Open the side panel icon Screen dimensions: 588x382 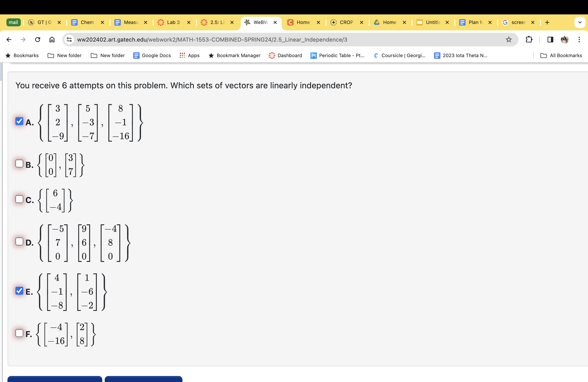click(550, 40)
